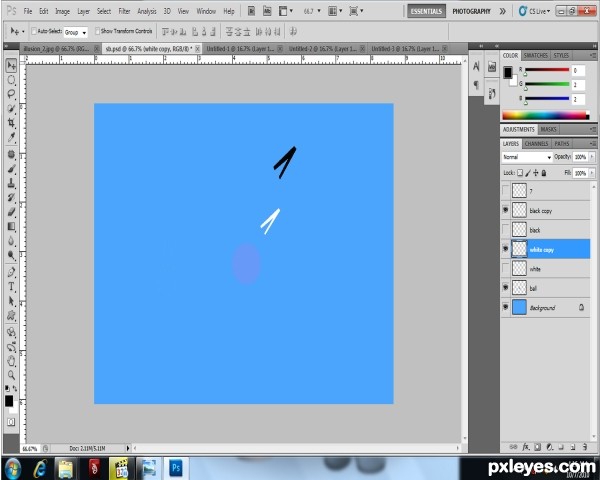Open the Arrange Documents dropdown

tap(335, 11)
